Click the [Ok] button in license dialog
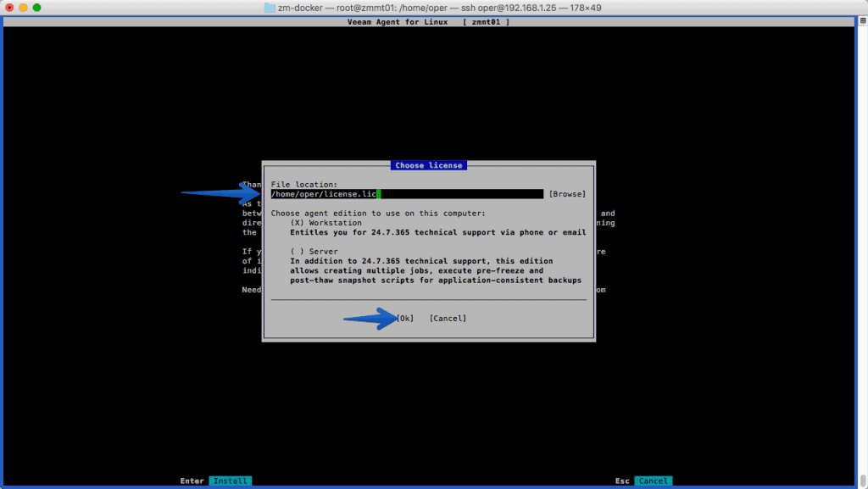 coord(404,318)
